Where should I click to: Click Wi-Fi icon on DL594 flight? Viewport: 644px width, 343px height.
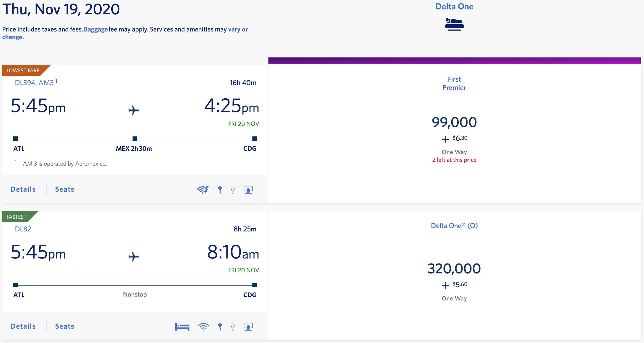tap(203, 190)
